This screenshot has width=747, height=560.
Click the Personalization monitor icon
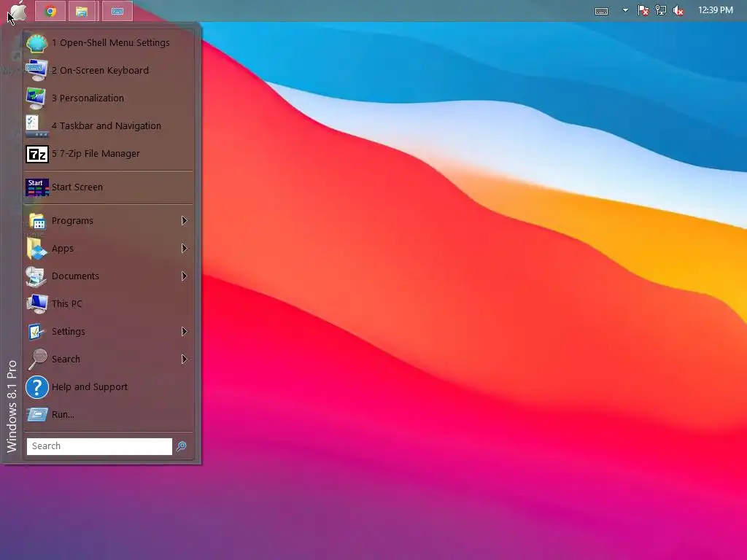tap(36, 98)
